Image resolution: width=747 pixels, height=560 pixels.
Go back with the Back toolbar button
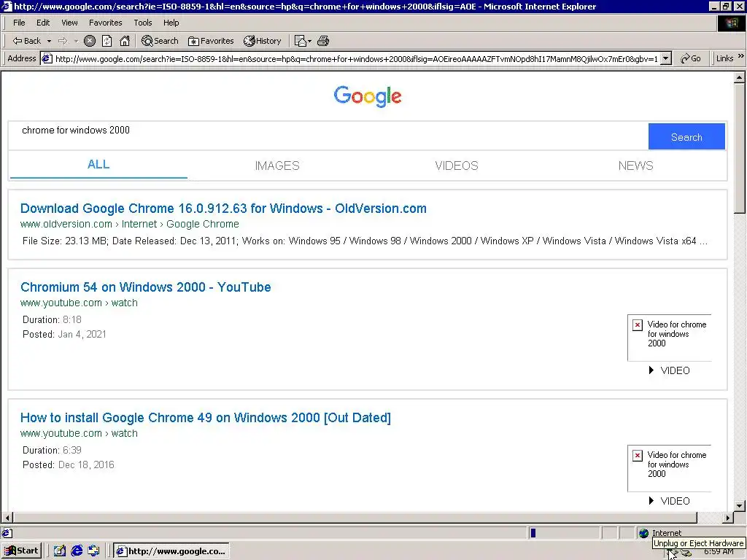27,41
